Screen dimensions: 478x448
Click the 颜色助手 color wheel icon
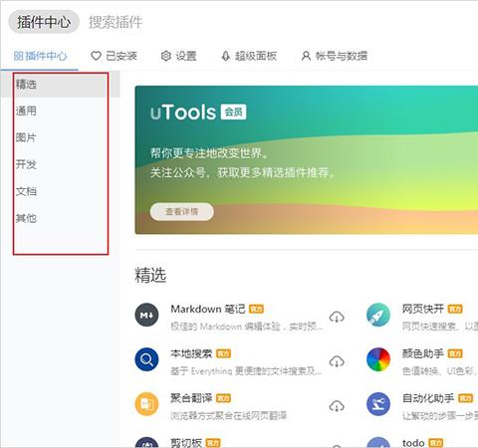[x=378, y=359]
